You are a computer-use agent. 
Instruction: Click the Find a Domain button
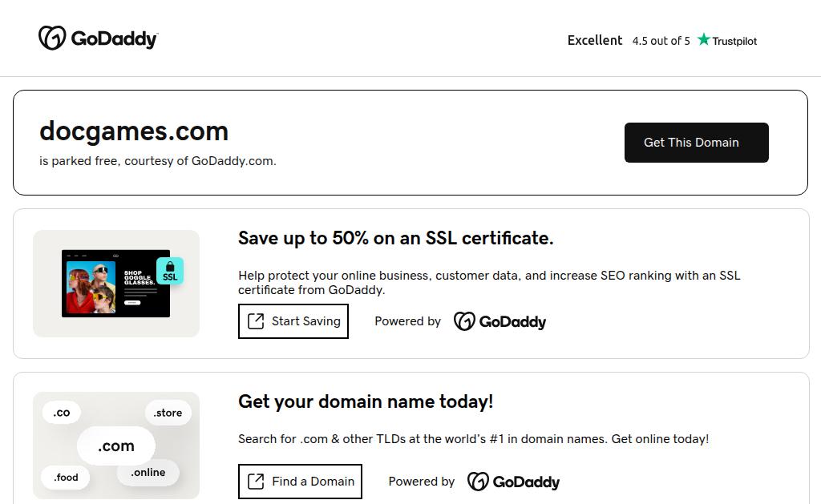pos(300,482)
